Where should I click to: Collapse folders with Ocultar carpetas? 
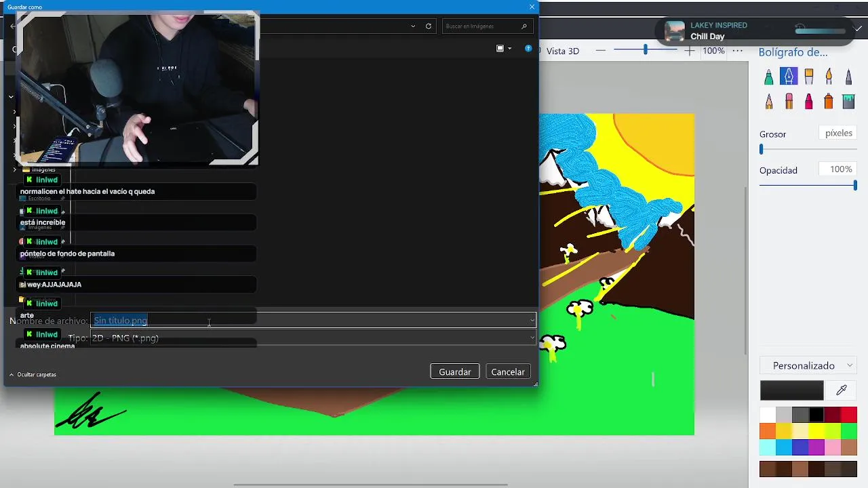click(x=33, y=374)
